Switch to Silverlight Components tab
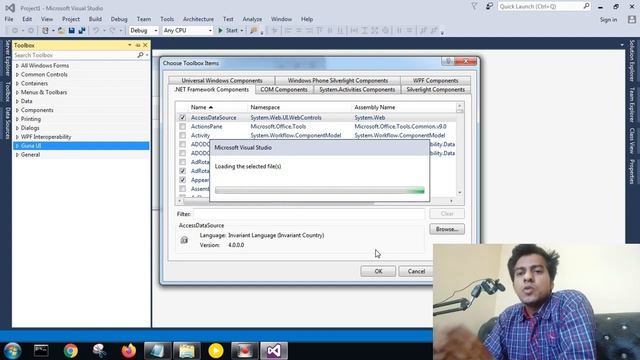Viewport: 640px width, 360px height. (x=436, y=90)
